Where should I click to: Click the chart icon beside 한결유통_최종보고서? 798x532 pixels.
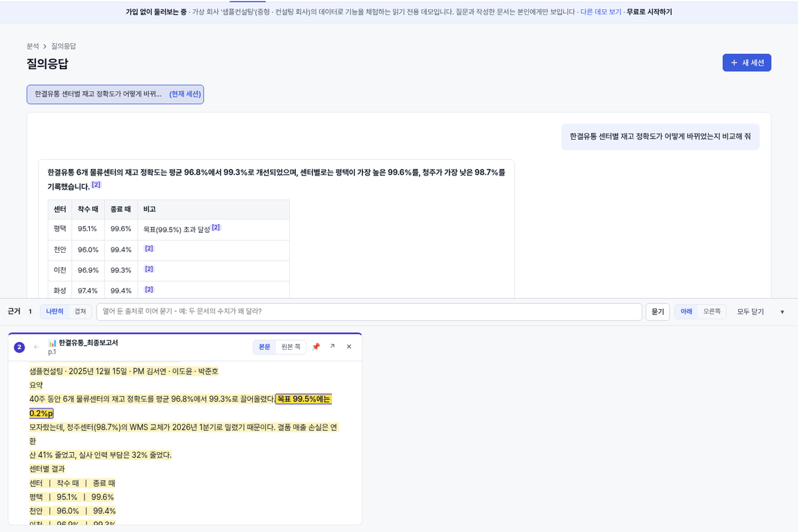(53, 342)
